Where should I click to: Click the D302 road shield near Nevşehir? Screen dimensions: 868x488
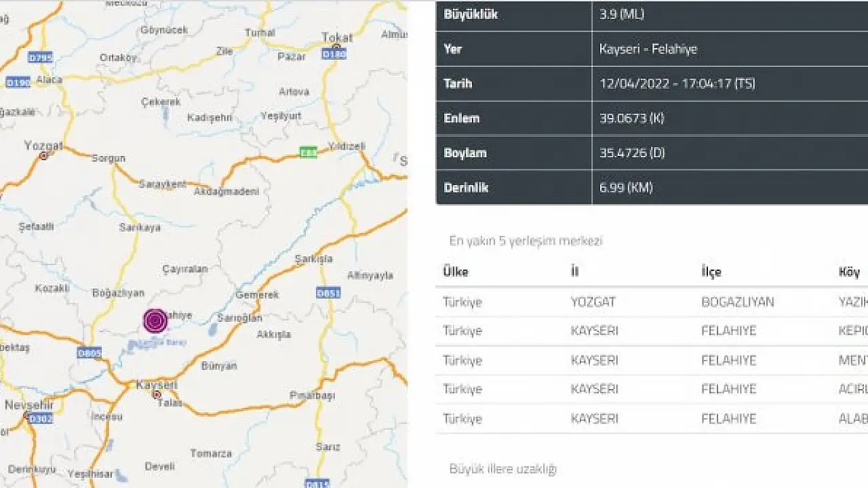[40, 418]
